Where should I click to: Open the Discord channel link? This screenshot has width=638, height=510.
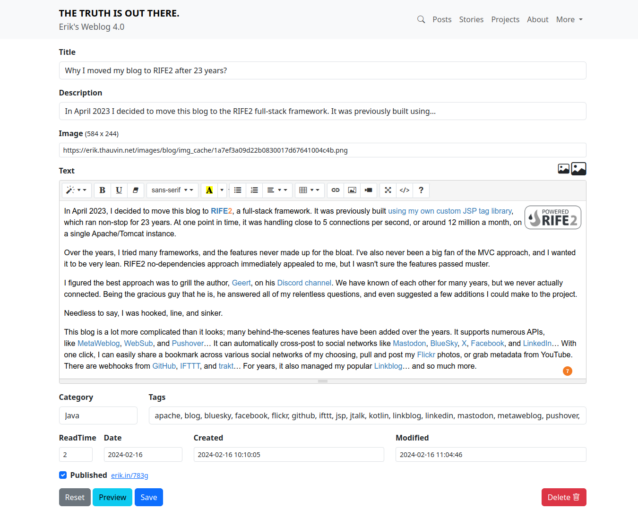(x=304, y=283)
